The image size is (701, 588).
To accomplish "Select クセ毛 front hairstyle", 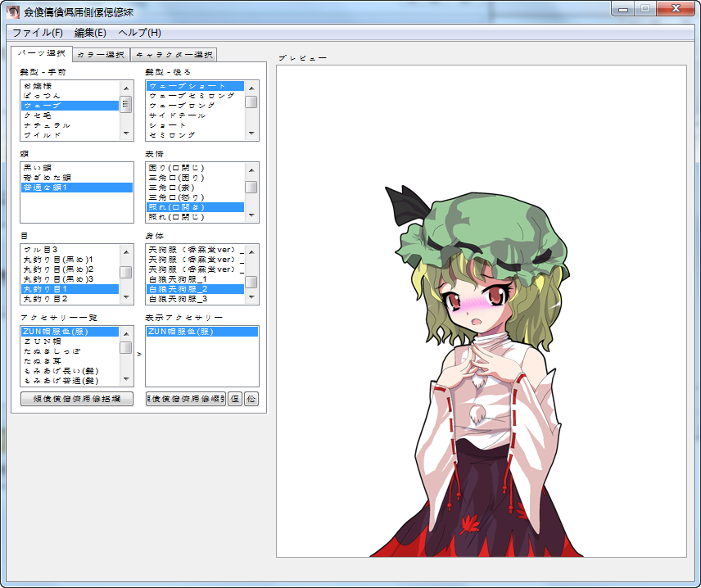I will tap(70, 115).
